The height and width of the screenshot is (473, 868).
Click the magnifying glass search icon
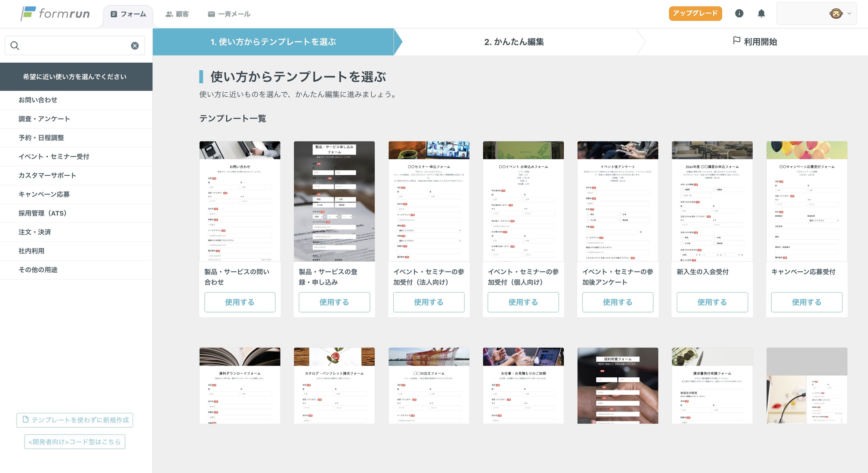(15, 46)
